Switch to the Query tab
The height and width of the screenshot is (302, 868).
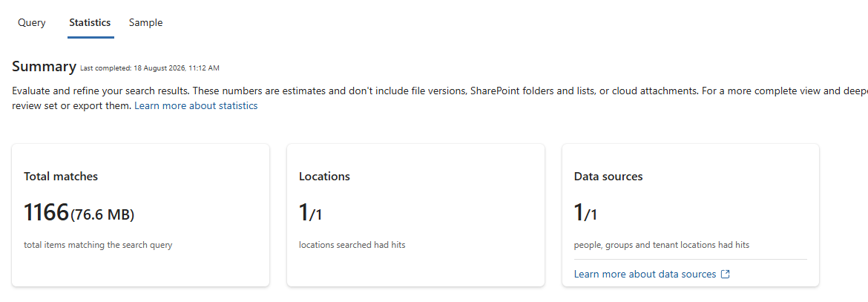[x=32, y=23]
